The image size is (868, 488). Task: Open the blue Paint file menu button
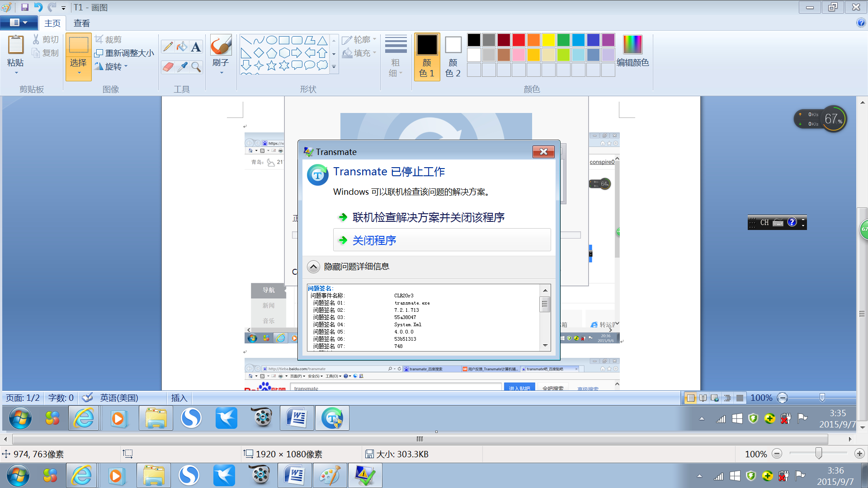click(x=18, y=23)
